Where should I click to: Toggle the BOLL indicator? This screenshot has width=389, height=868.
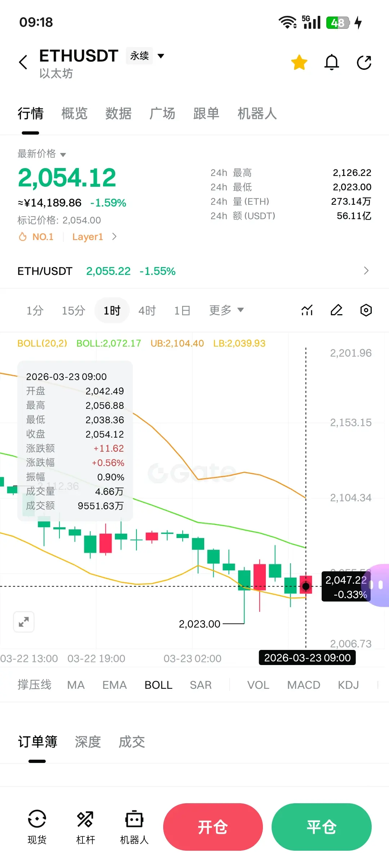[x=158, y=684]
